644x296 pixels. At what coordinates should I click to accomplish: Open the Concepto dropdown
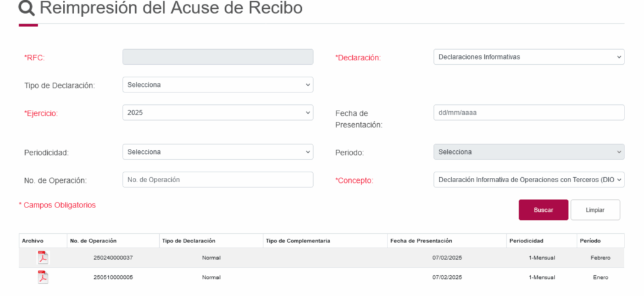[x=528, y=180]
